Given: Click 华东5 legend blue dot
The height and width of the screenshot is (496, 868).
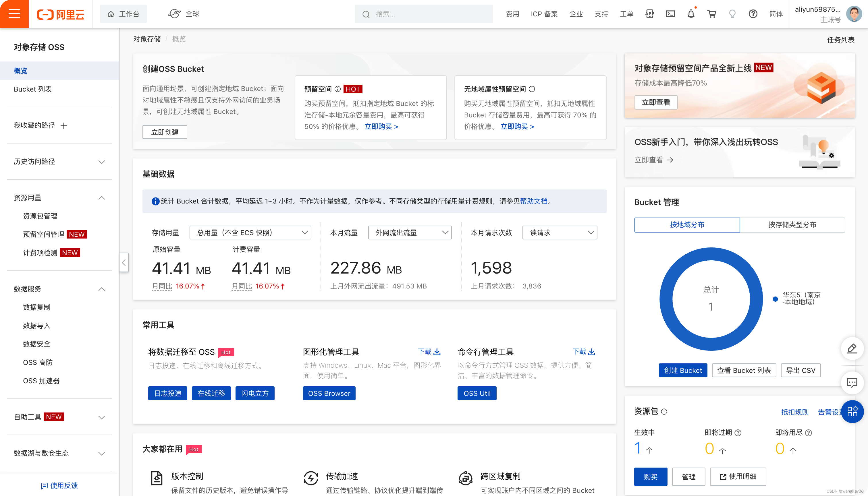Looking at the screenshot, I should click(775, 299).
